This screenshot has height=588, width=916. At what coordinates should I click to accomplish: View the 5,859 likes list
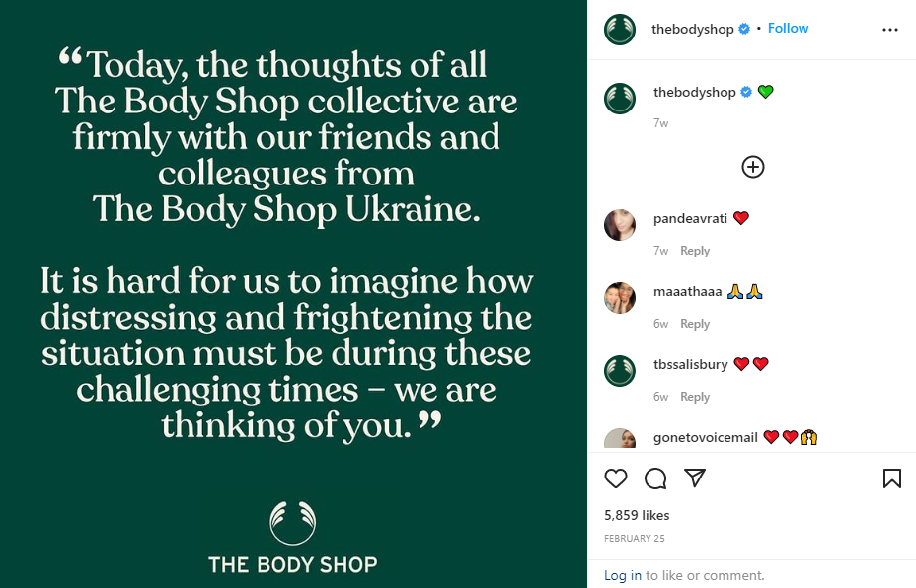(x=637, y=515)
